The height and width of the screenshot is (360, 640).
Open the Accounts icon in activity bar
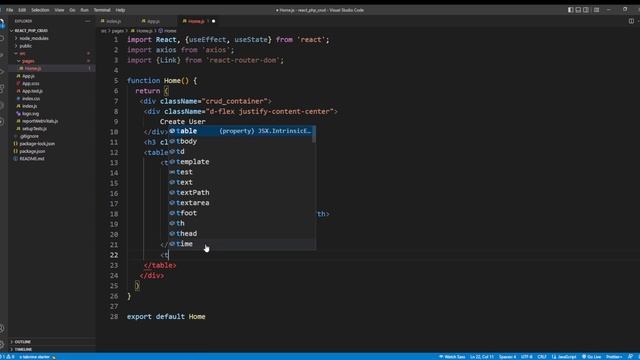[x=2, y=329]
